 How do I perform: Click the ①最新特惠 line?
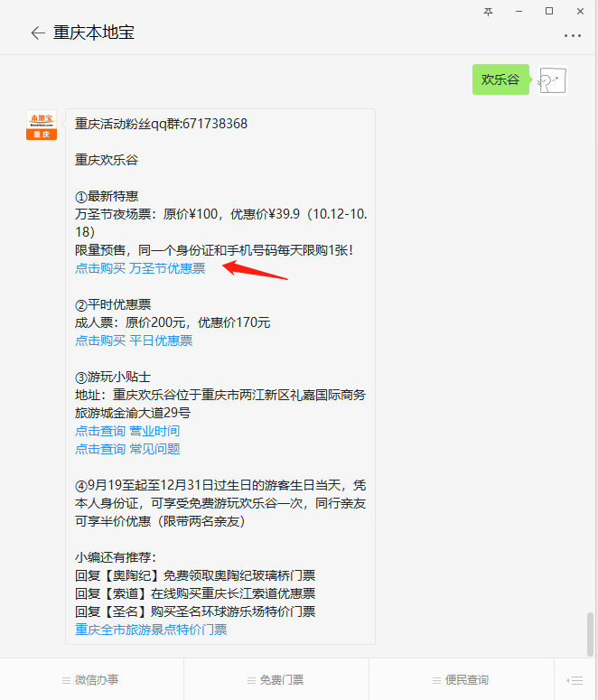(x=107, y=196)
